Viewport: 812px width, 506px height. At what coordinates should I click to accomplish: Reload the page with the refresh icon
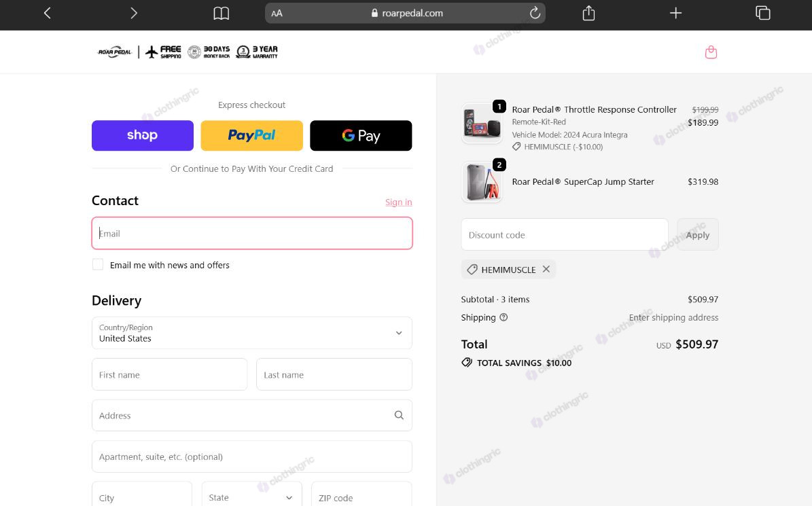(x=535, y=13)
